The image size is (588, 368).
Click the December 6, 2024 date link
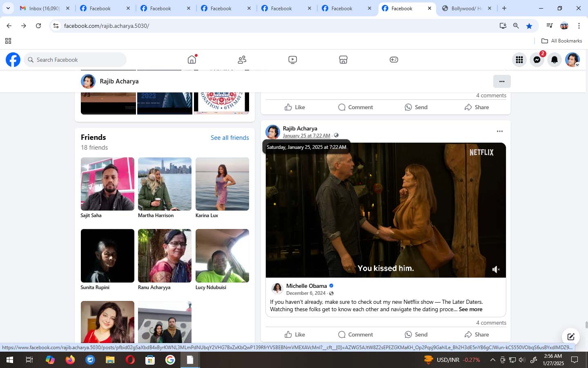coord(306,293)
